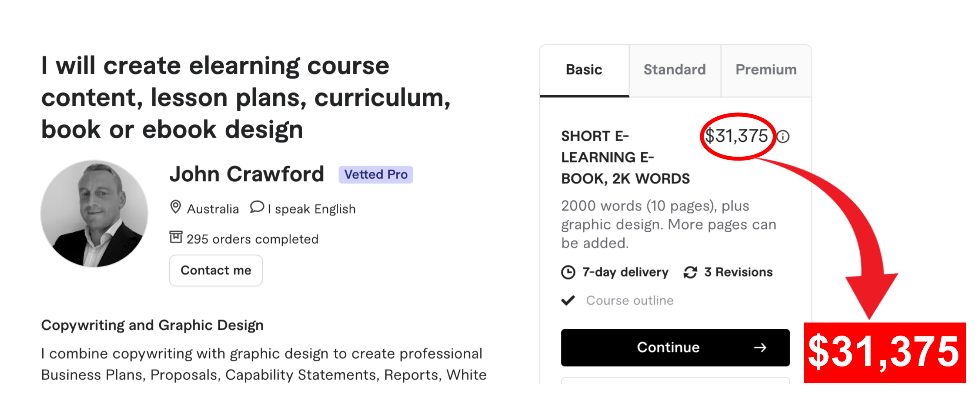Click the clock icon beside 7-day delivery
This screenshot has height=399, width=980.
click(568, 272)
